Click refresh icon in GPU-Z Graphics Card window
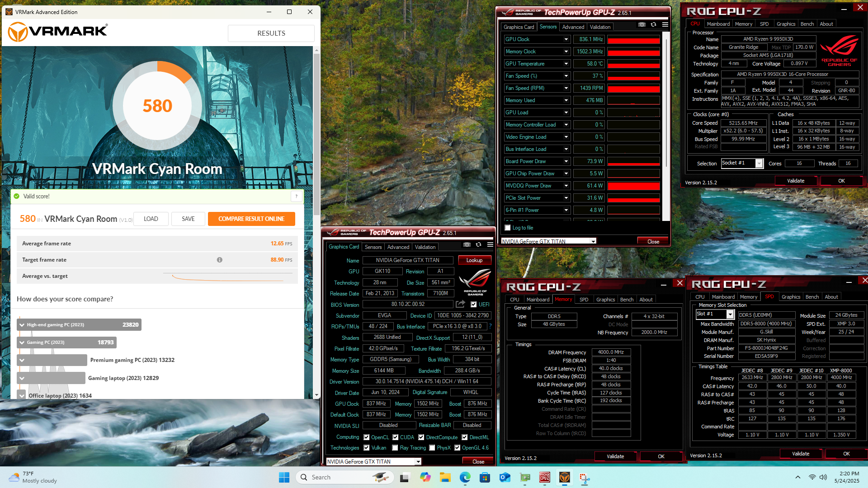The height and width of the screenshot is (488, 868). pyautogui.click(x=478, y=244)
